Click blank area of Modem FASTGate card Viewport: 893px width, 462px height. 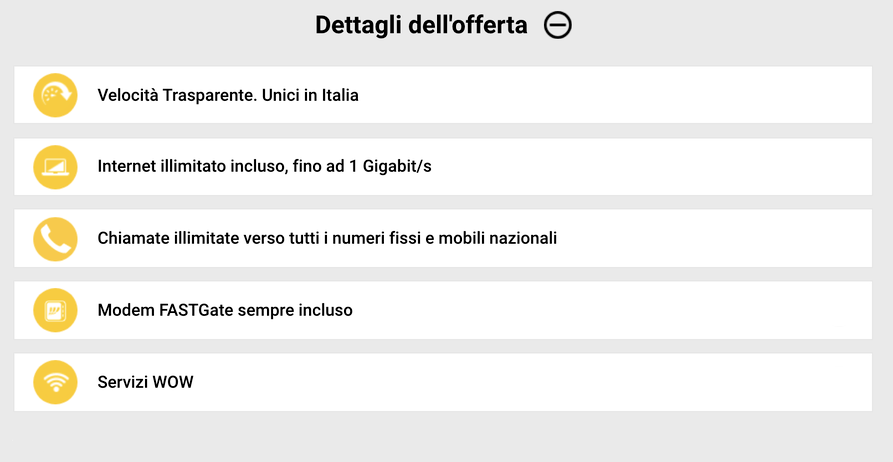click(650, 310)
